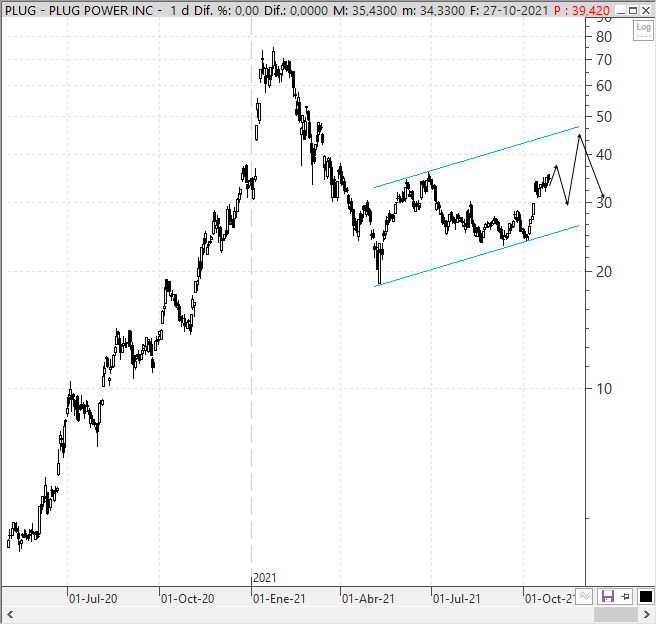Click the purple floppy-disk save icon

(x=608, y=596)
